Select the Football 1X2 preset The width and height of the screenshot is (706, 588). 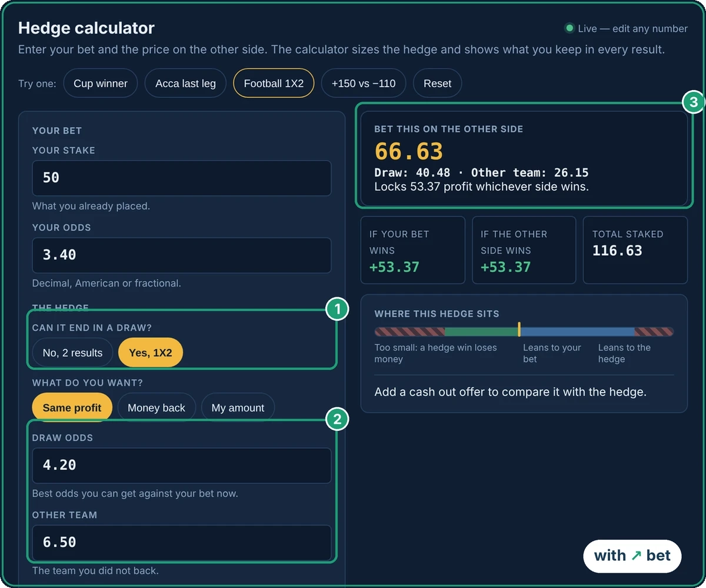tap(274, 84)
